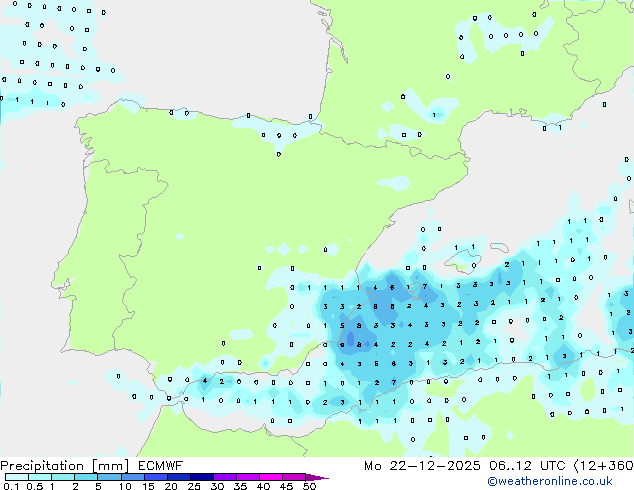Click the legend value label "15"
Image resolution: width=634 pixels, height=490 pixels.
pos(148,486)
